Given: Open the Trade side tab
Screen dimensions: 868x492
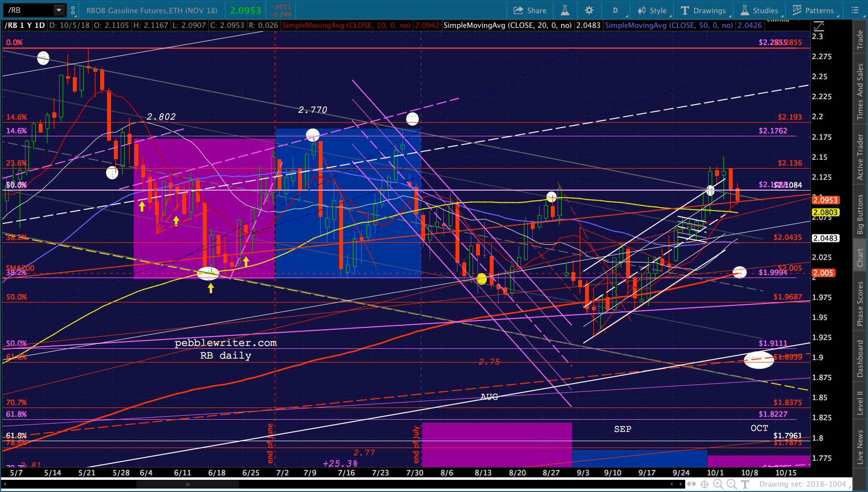Looking at the screenshot, I should tap(860, 40).
